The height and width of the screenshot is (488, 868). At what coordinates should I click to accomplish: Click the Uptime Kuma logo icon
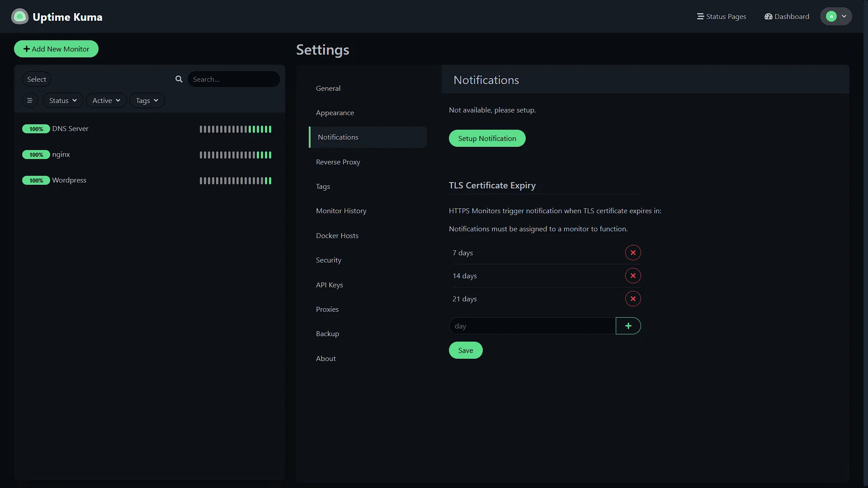point(19,17)
